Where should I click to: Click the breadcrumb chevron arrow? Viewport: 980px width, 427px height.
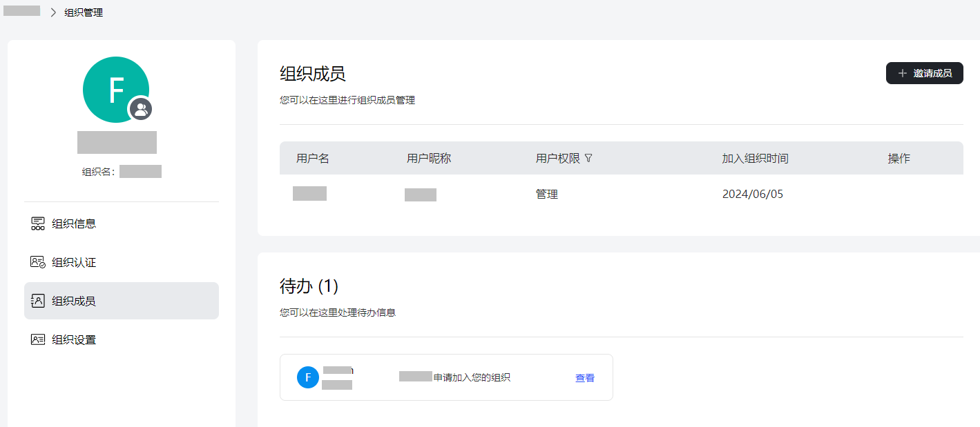point(53,12)
